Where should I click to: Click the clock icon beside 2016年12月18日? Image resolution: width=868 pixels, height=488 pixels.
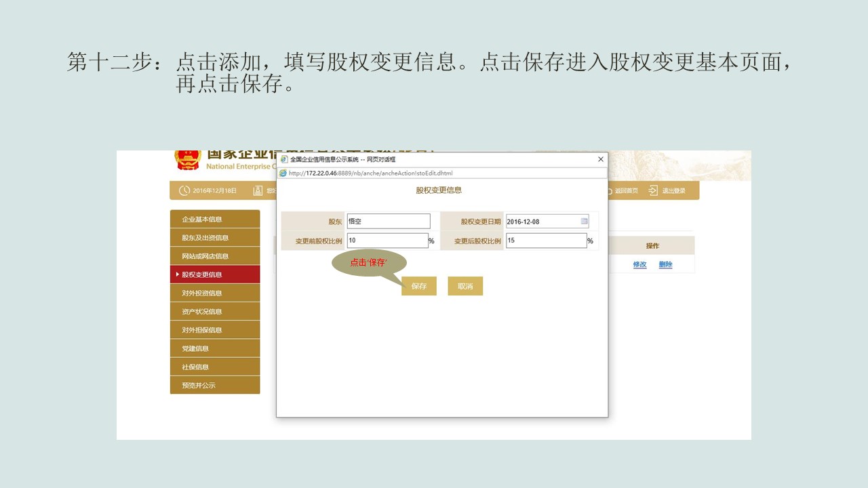(183, 190)
